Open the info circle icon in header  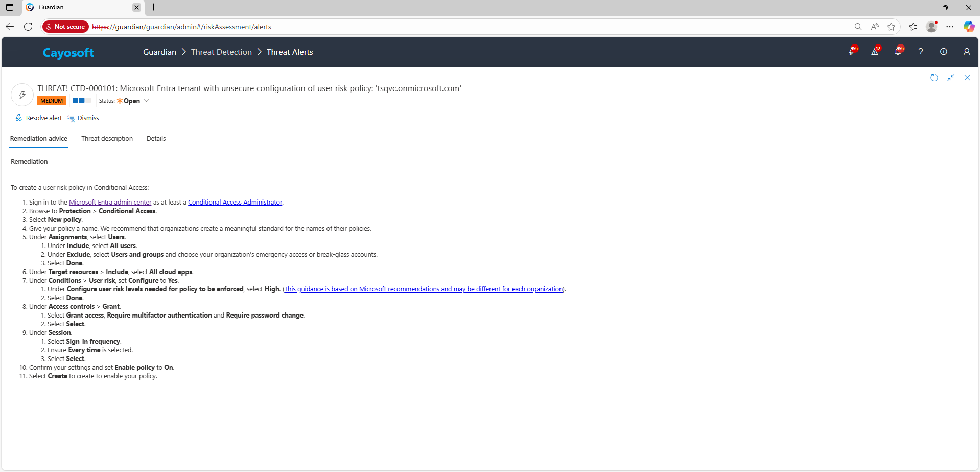tap(944, 52)
